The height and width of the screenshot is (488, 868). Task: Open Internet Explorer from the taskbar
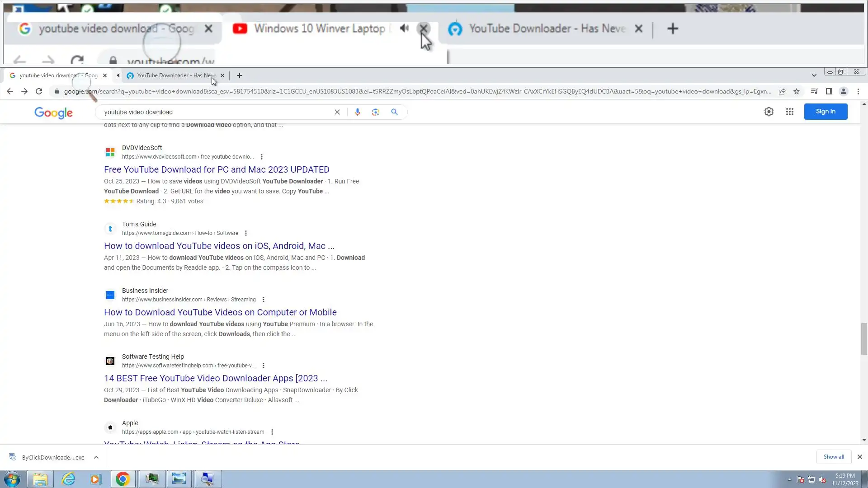68,479
